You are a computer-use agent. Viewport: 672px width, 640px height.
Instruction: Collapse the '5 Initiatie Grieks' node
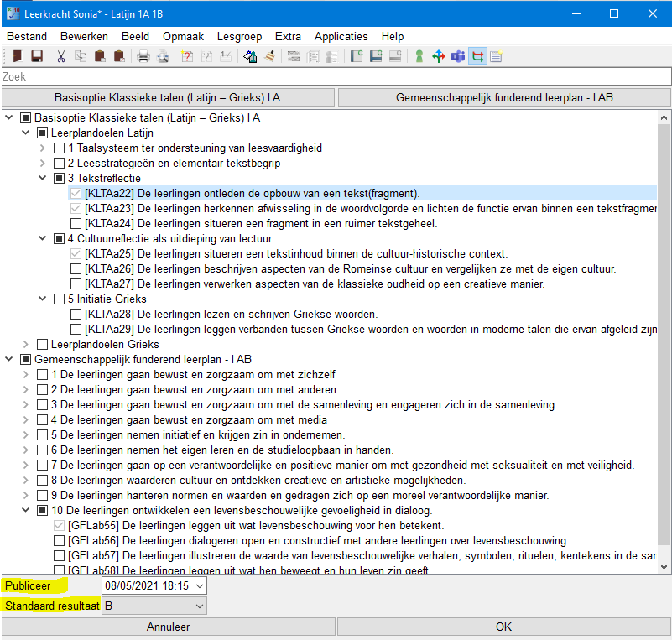(x=43, y=299)
